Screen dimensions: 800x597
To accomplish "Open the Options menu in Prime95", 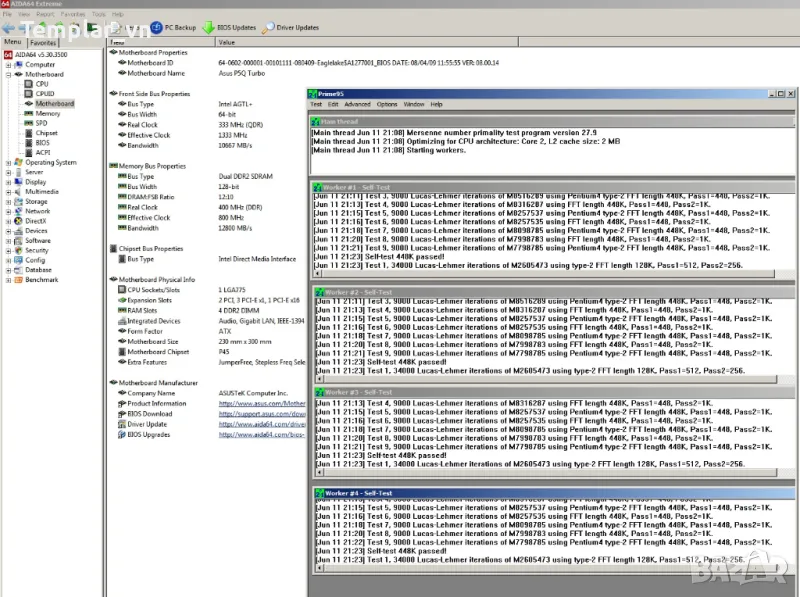I will (387, 104).
